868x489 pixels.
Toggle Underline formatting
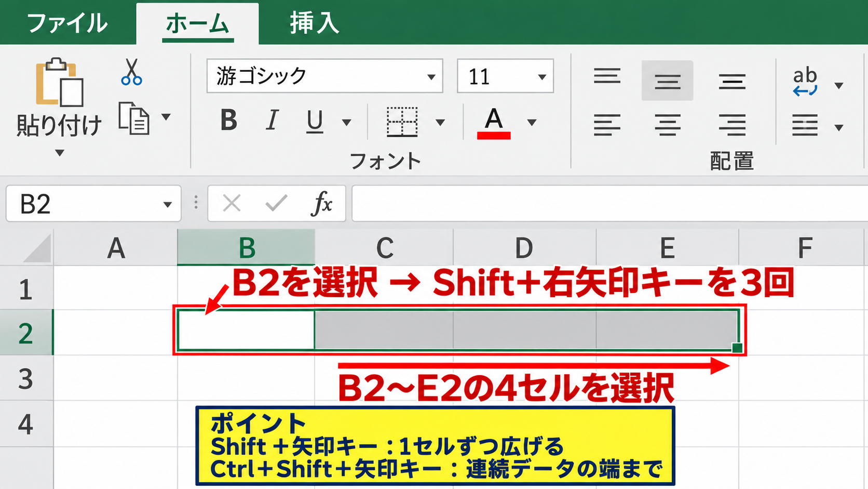pos(315,122)
